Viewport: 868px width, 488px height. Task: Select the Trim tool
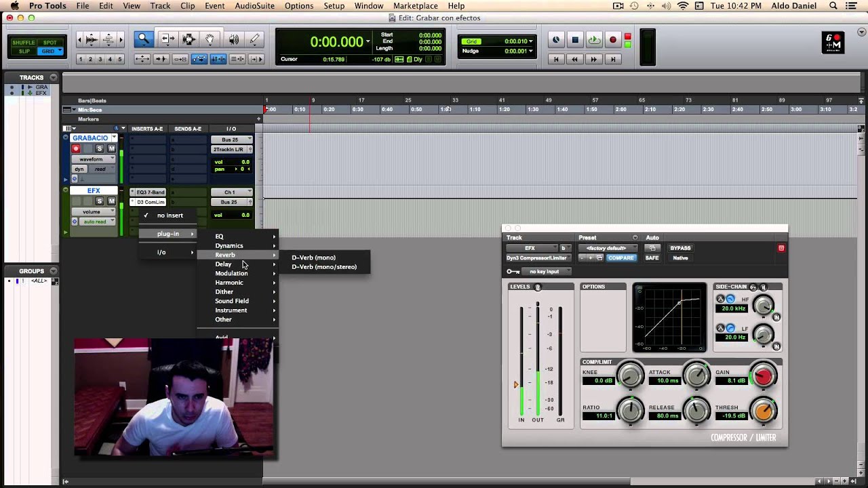pos(167,40)
